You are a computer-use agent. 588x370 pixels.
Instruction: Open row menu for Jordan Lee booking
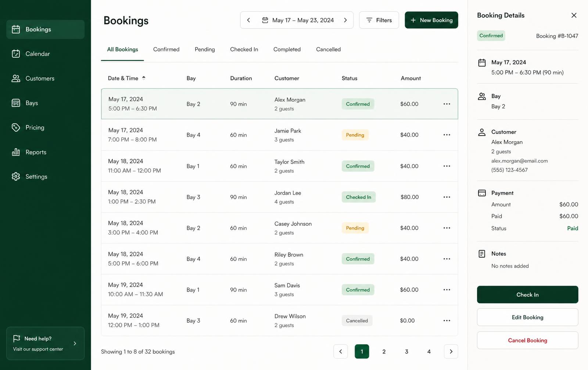coord(447,197)
